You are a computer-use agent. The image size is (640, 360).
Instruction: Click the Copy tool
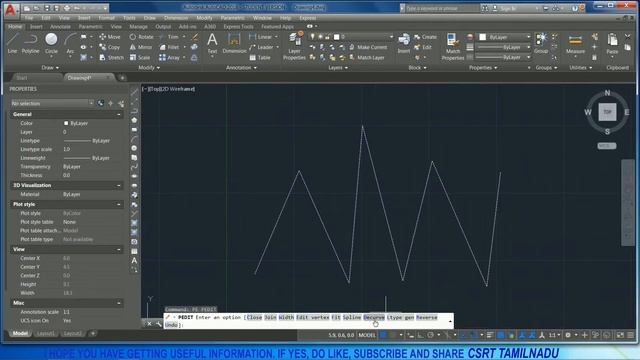click(x=110, y=47)
